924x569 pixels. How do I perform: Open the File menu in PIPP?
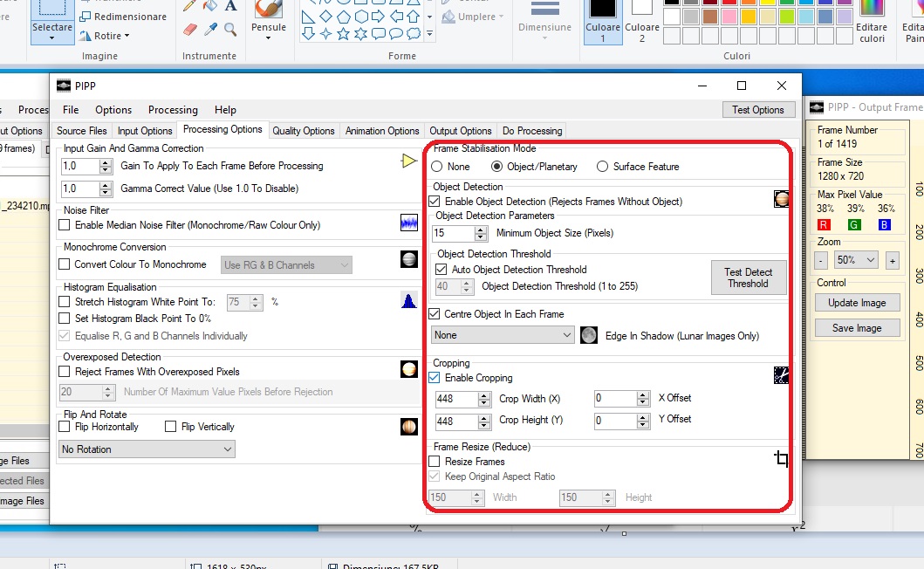point(71,110)
